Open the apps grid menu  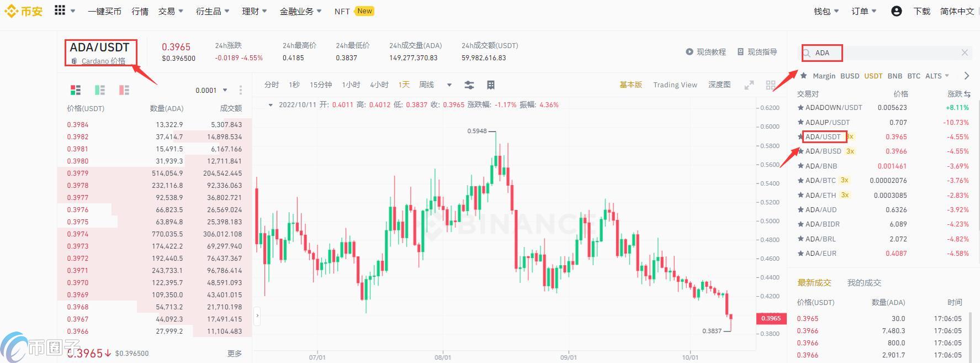pos(60,10)
